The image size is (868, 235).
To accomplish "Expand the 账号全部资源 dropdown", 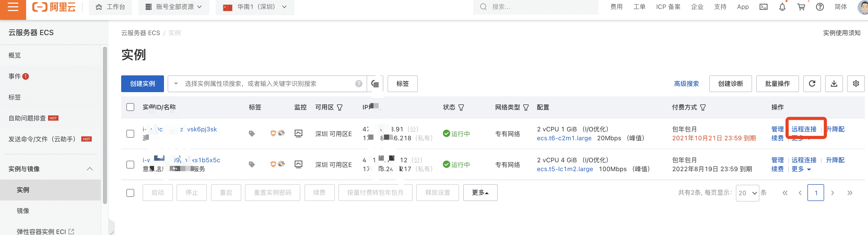I will coord(174,7).
